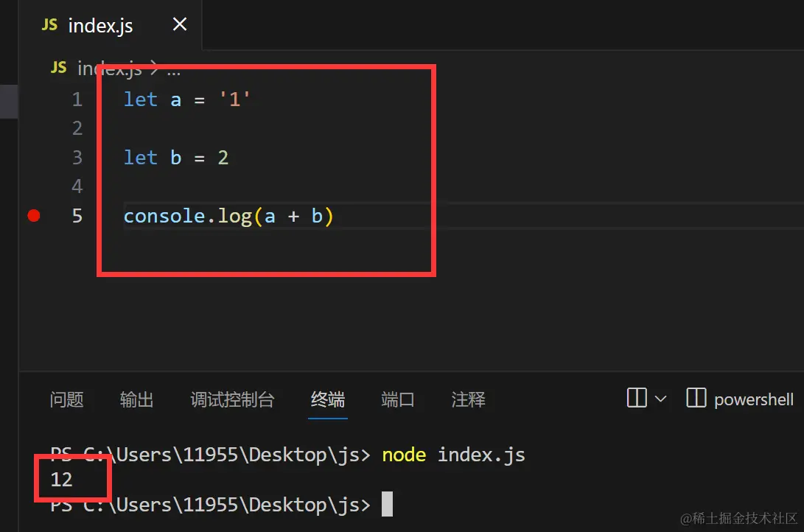Toggle the red breakpoint on line 5

tap(34, 216)
